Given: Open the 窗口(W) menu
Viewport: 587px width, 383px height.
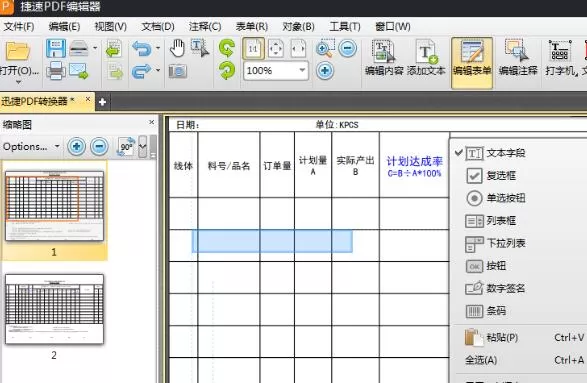Looking at the screenshot, I should tap(393, 27).
